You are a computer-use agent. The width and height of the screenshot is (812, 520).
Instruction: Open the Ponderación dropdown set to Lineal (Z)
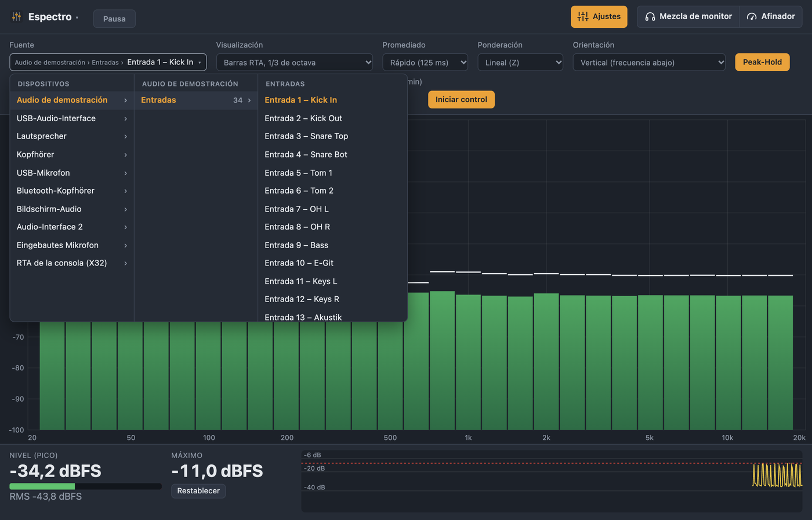(520, 63)
